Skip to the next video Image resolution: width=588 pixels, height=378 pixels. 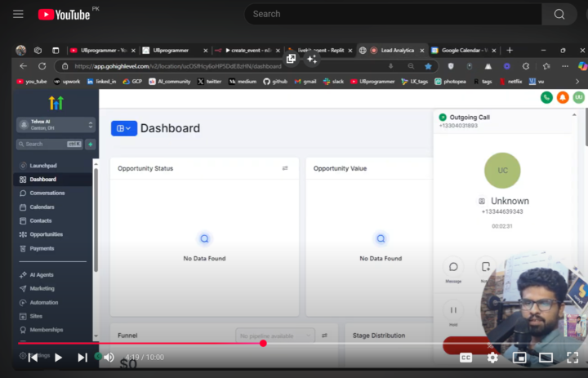(x=82, y=358)
